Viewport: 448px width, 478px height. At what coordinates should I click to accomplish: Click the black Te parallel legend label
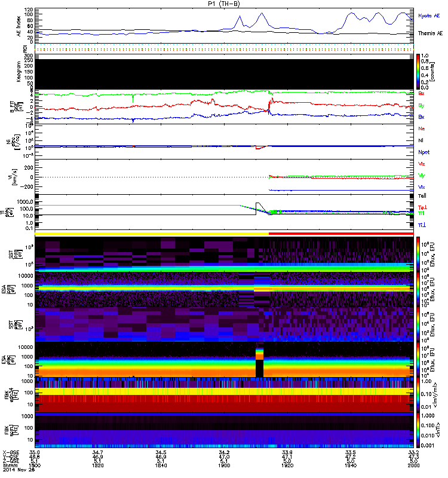(422, 196)
